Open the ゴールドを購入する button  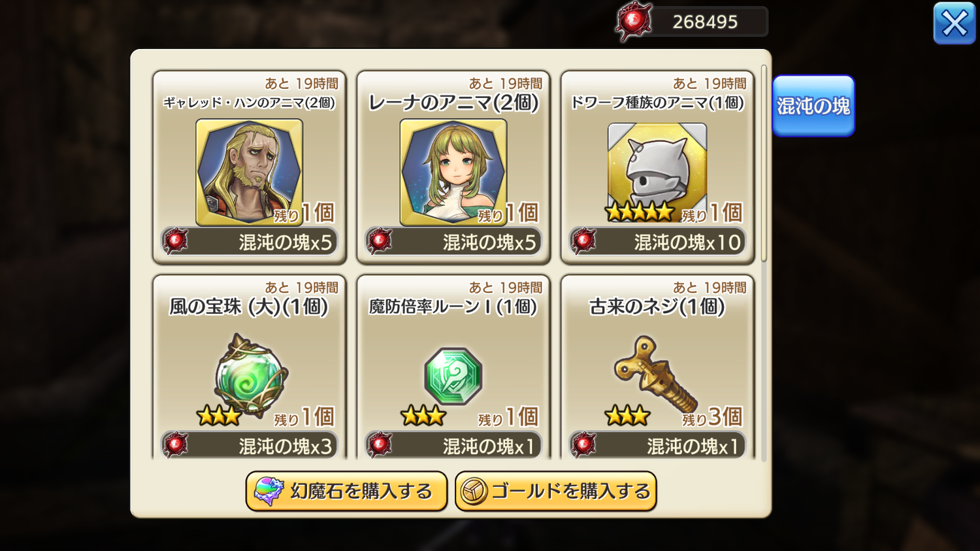556,492
